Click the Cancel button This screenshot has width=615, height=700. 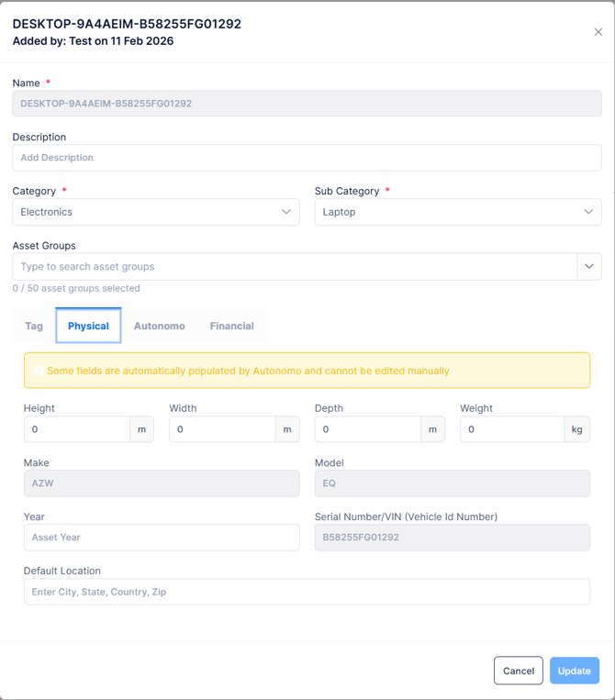[x=518, y=671]
